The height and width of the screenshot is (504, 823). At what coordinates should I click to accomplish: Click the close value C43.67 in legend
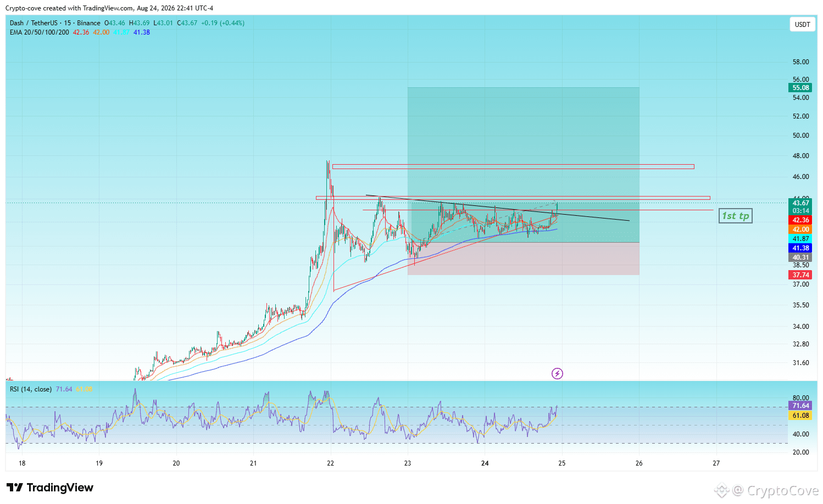pos(187,23)
